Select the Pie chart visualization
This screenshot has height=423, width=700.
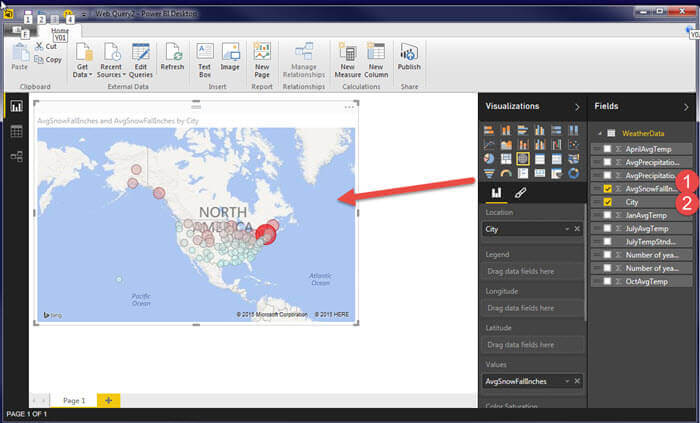(489, 159)
